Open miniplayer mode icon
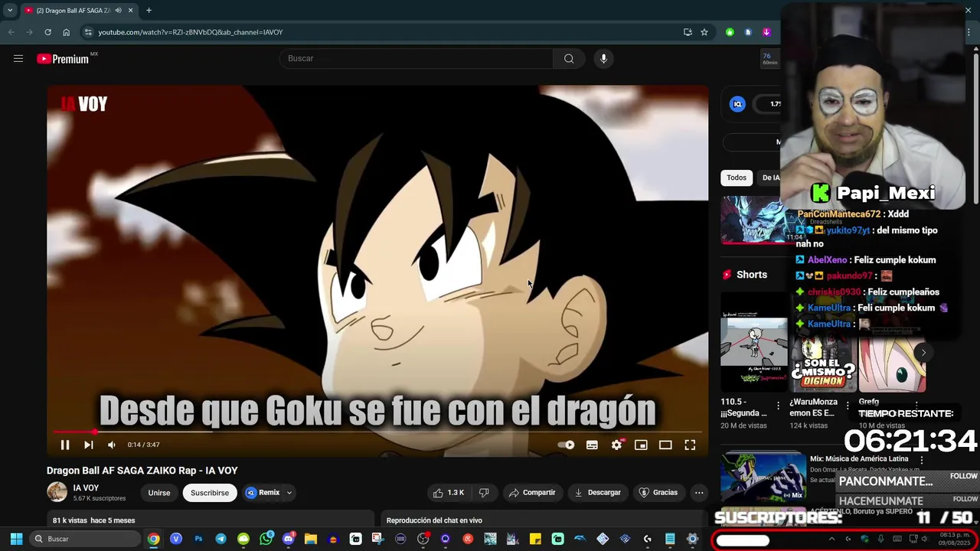This screenshot has width=980, height=551. click(641, 445)
